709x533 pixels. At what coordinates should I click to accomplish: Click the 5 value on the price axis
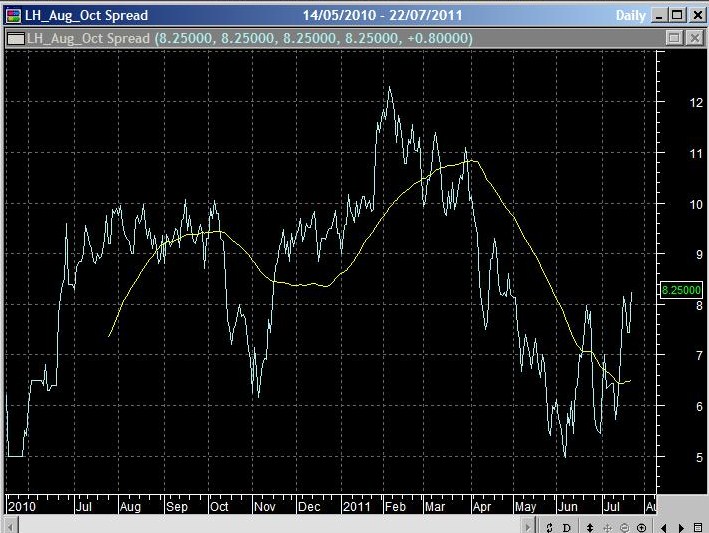click(700, 458)
